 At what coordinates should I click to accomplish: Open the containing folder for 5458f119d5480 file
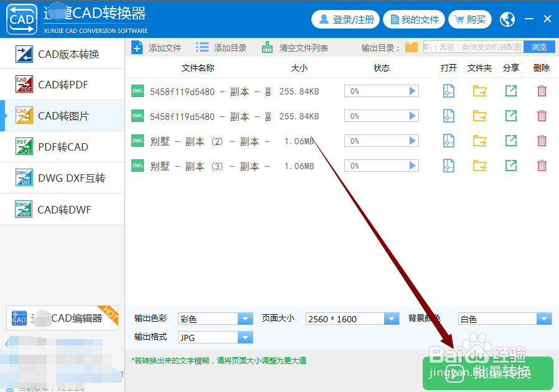coord(479,91)
